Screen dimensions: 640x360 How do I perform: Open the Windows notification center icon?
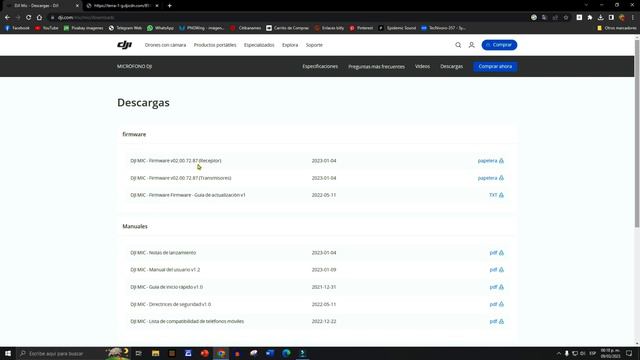point(629,353)
